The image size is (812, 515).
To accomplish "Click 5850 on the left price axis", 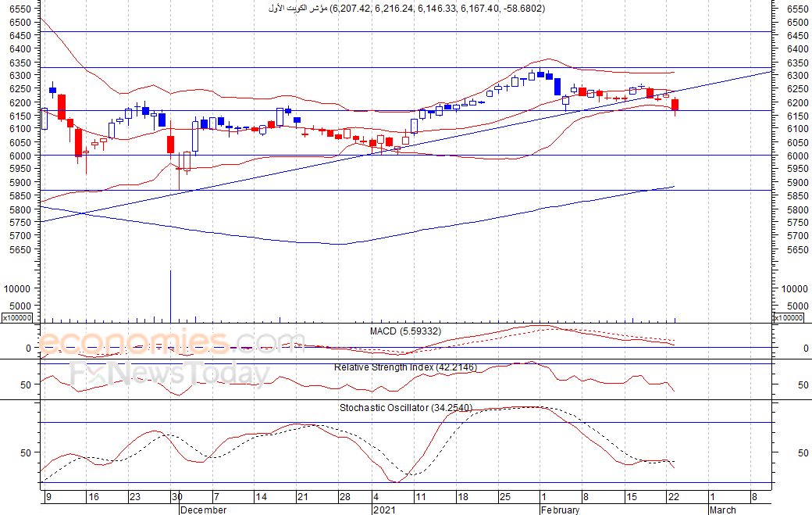I will (20, 196).
